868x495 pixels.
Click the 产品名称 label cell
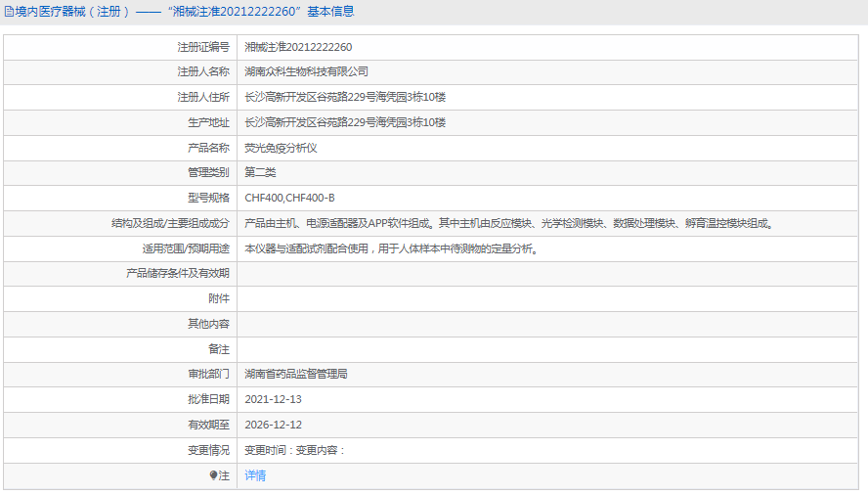[x=120, y=148]
